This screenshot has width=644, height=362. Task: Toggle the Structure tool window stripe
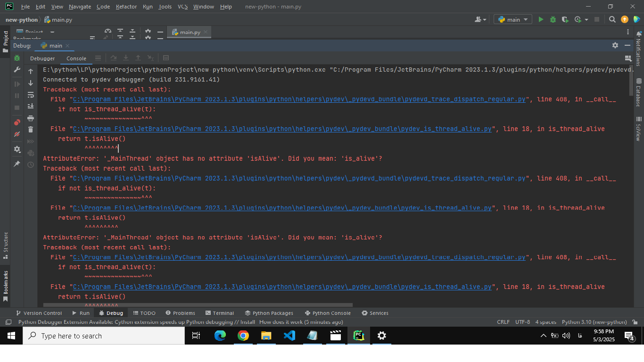(5, 245)
